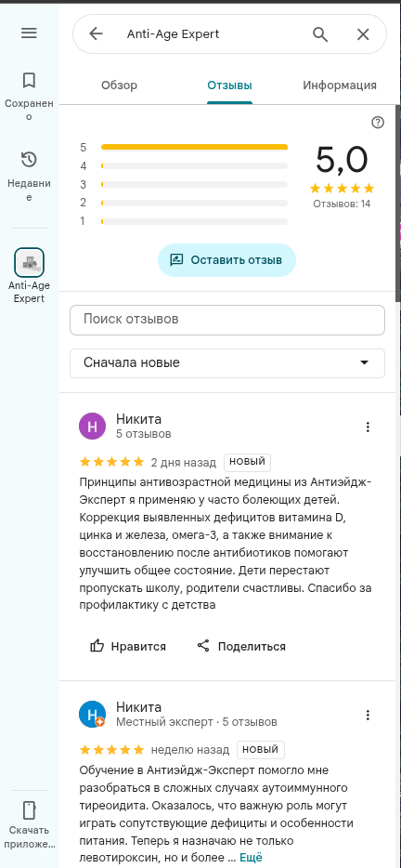Screen dimensions: 401x868
Task: Open the Сохранено saved places
Action: (29, 97)
